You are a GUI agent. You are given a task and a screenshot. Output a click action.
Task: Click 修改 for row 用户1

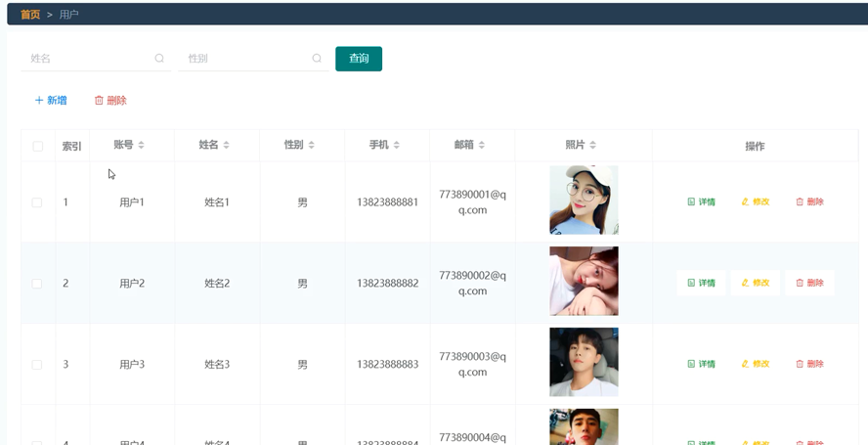point(756,201)
